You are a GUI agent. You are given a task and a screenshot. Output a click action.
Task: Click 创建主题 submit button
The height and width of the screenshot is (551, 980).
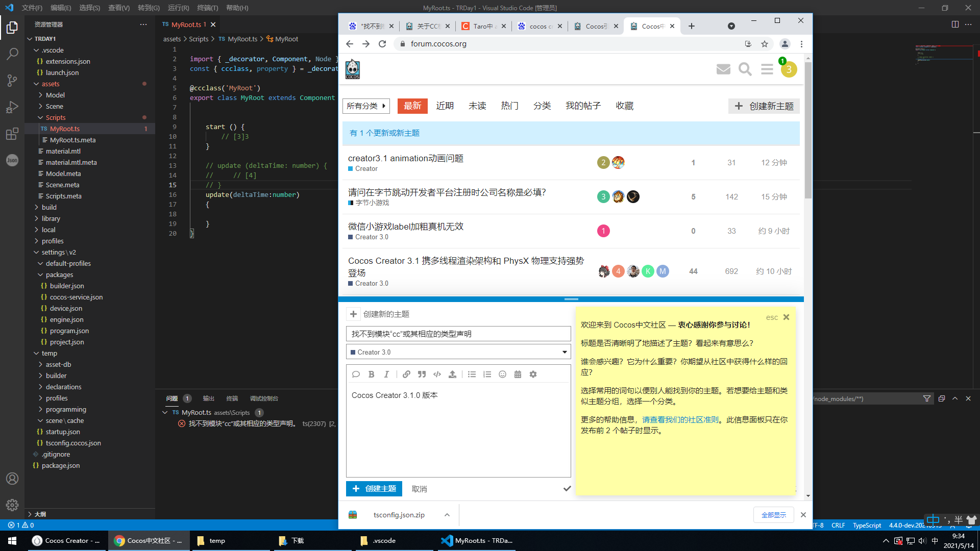374,489
